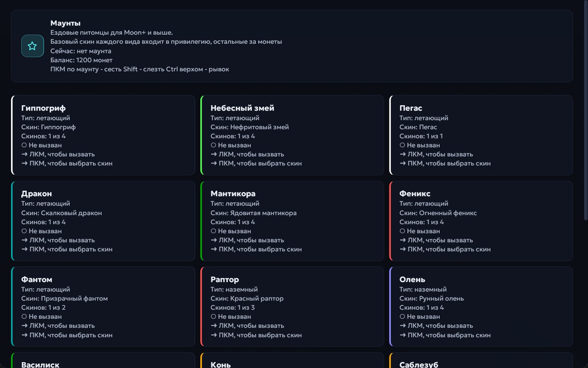Click "ЛКМ, чтобы вызвать" on Дракон card
This screenshot has width=588, height=368.
[58, 240]
